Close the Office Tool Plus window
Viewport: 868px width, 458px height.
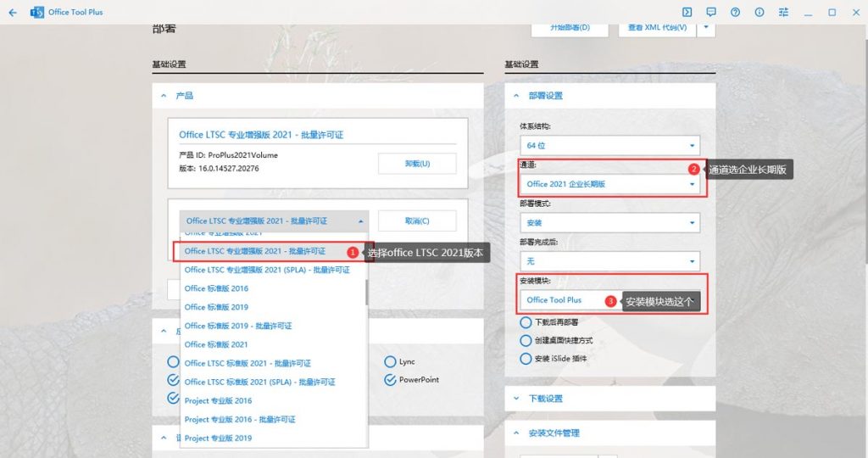click(x=856, y=12)
